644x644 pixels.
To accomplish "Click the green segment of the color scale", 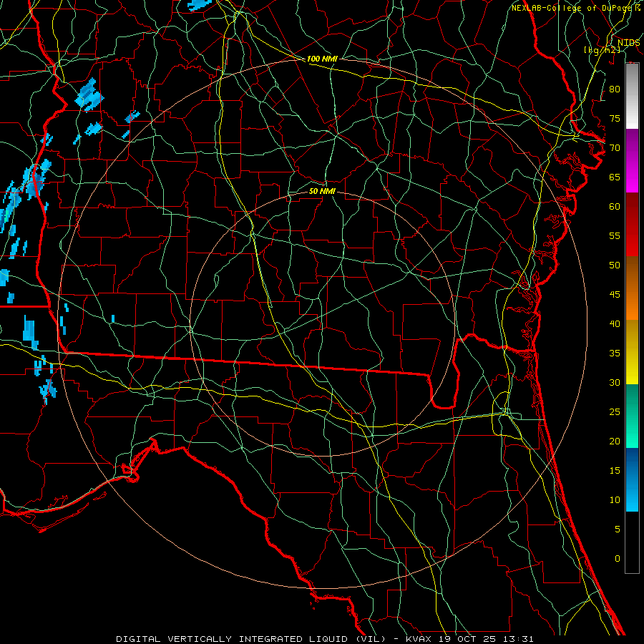I will pos(632,416).
